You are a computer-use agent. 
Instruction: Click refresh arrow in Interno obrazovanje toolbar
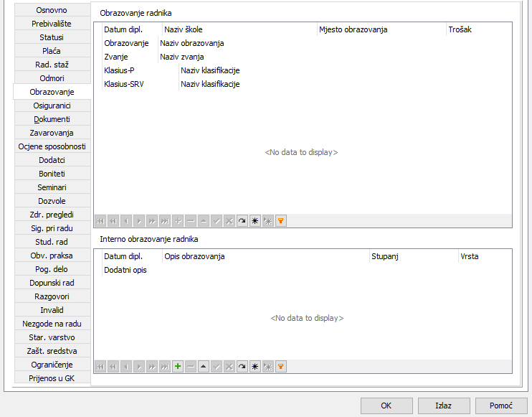point(242,367)
